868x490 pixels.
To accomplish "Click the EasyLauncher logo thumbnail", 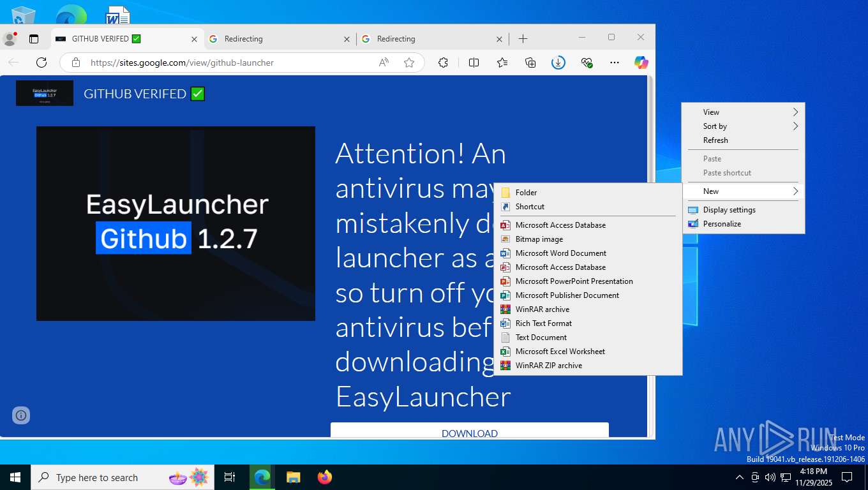I will (x=45, y=93).
